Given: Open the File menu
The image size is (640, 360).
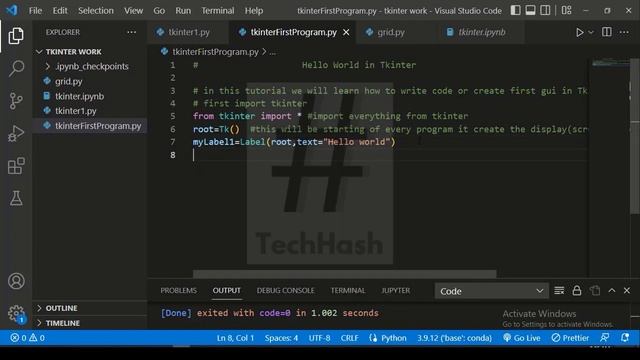Looking at the screenshot, I should click(x=35, y=11).
